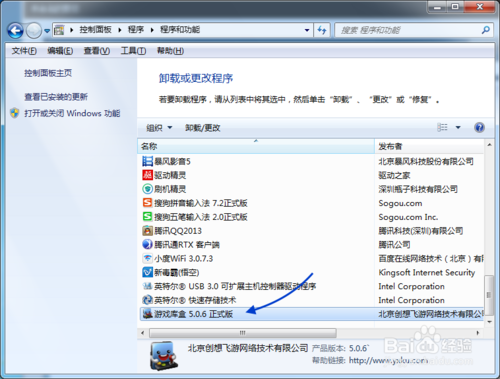The height and width of the screenshot is (379, 500).
Task: Click the horizontal scrollbar thumb
Action: click(243, 333)
